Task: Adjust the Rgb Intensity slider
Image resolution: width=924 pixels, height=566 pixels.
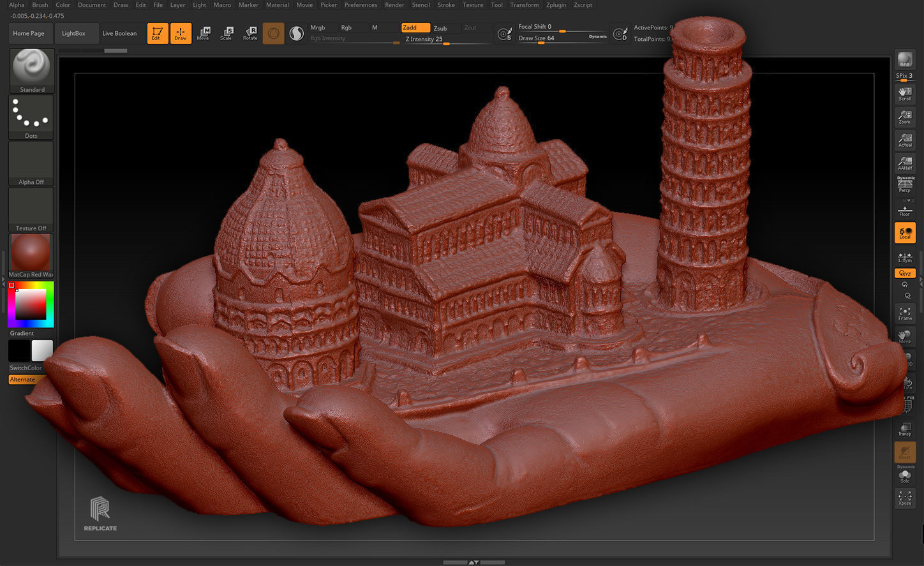Action: tap(354, 38)
